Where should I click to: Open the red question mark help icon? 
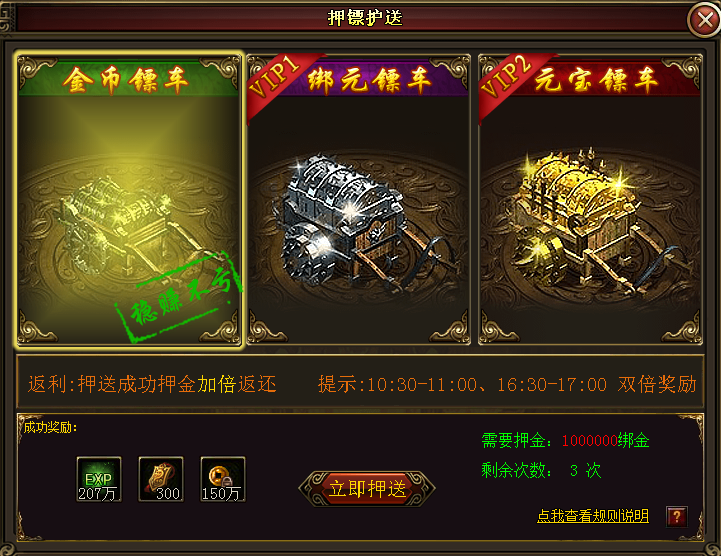tap(677, 516)
